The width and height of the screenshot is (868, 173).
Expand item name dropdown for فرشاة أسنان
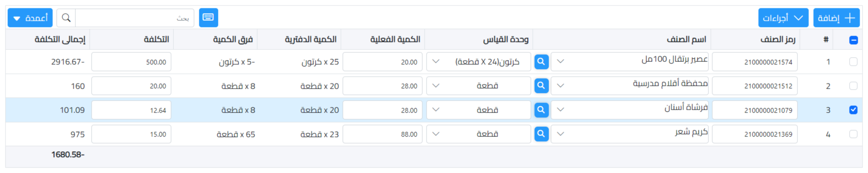tap(560, 110)
